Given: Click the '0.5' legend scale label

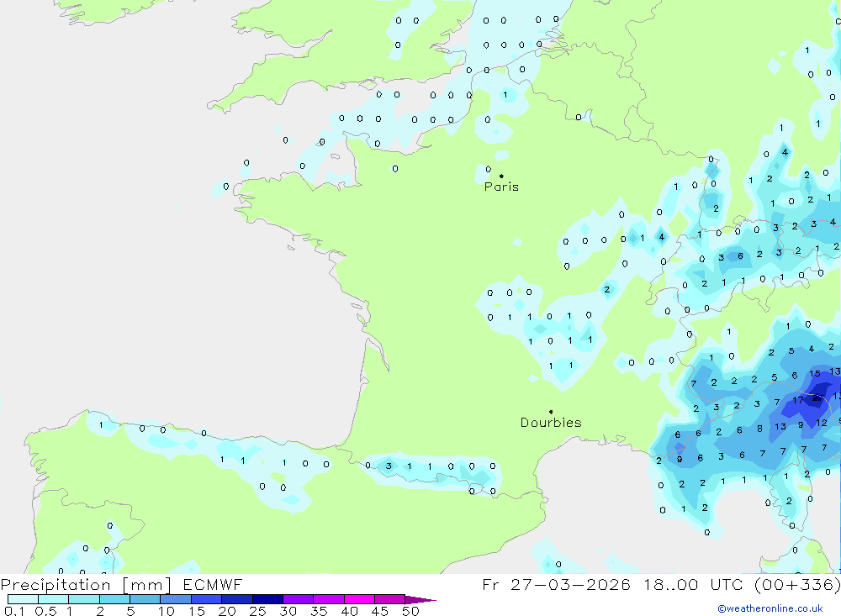Looking at the screenshot, I should tap(46, 611).
